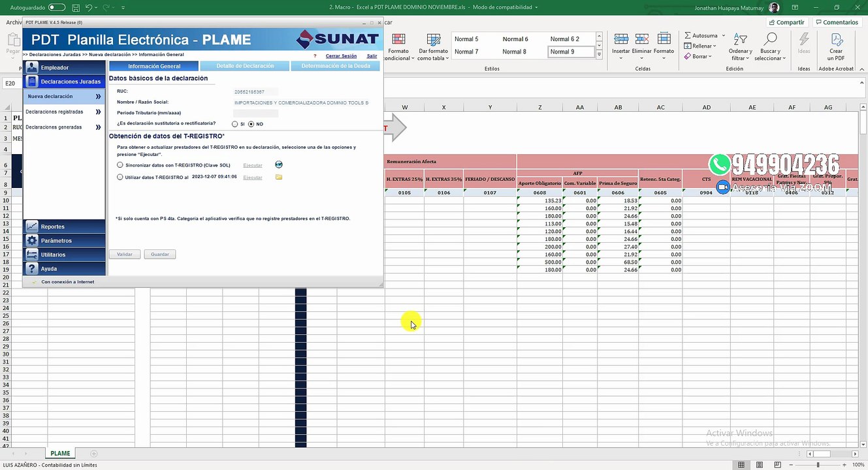Screen dimensions: 868x470
Task: Open the Parámetros gear icon
Action: click(31, 240)
